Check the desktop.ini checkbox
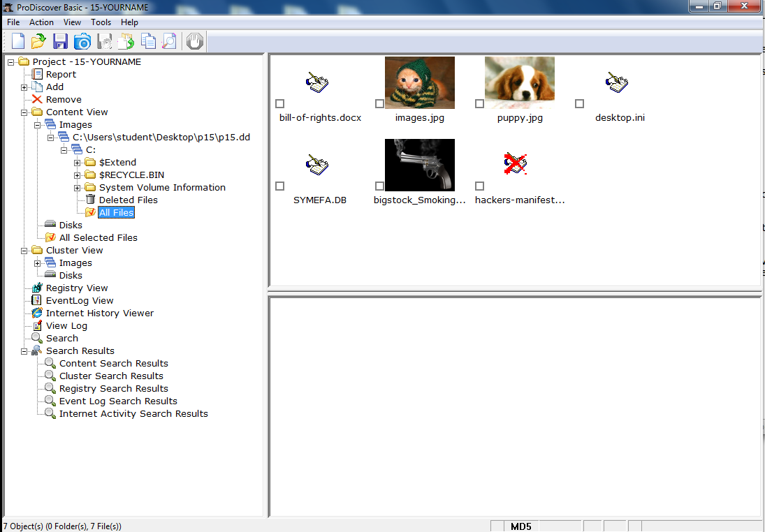Screen dimensions: 765x532 [x=580, y=104]
